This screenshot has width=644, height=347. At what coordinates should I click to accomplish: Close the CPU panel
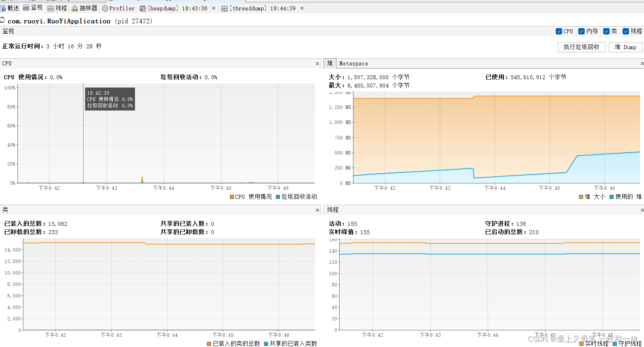tap(317, 63)
